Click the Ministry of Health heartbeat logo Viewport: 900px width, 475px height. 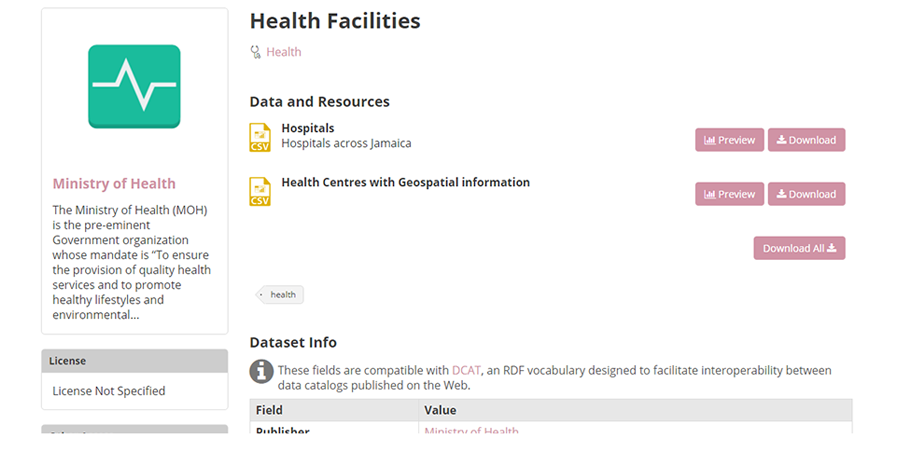pyautogui.click(x=134, y=87)
